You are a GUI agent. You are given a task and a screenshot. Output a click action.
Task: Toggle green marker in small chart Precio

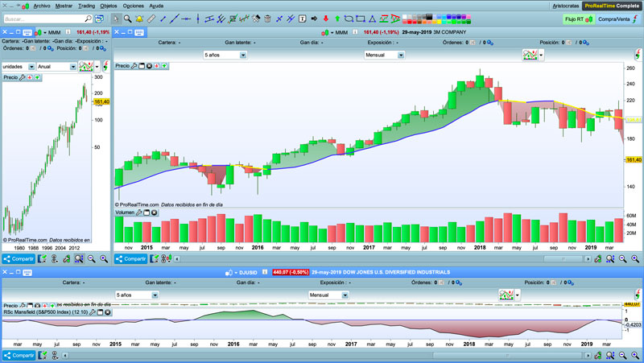[37, 77]
